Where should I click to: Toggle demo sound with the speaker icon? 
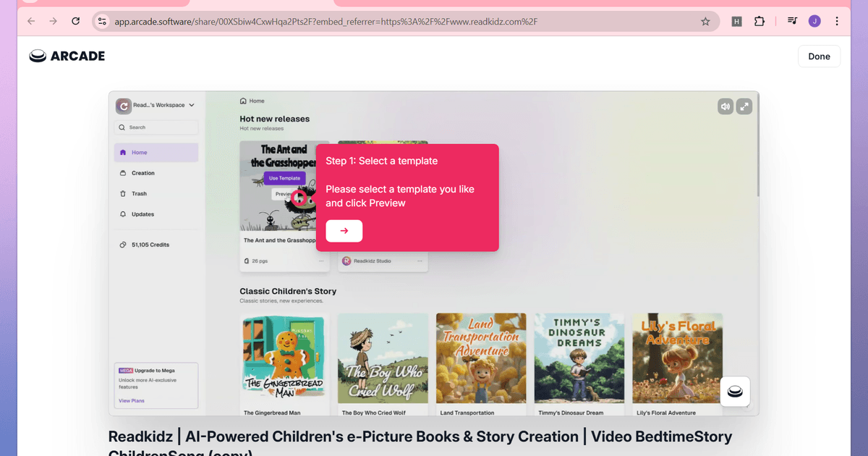click(726, 106)
